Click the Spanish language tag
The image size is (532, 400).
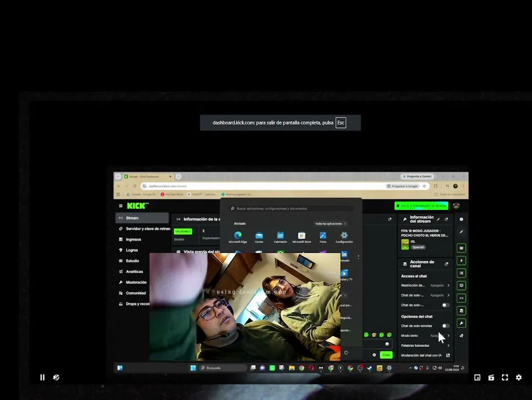click(419, 247)
